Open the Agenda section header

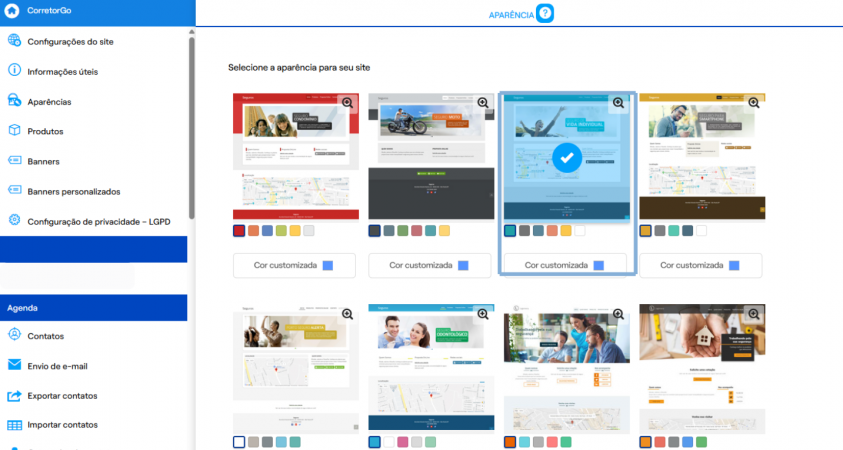(x=94, y=308)
